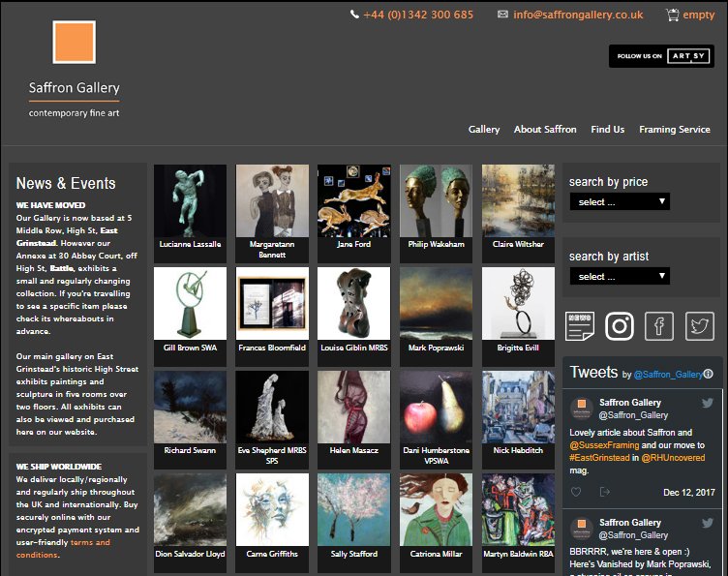The width and height of the screenshot is (728, 576).
Task: Open Helen Masacz painting thumbnail
Action: (x=353, y=407)
